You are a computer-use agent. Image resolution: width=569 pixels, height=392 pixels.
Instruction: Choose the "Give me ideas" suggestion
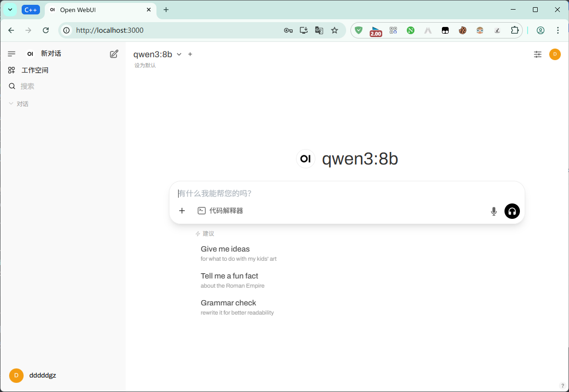(x=238, y=253)
